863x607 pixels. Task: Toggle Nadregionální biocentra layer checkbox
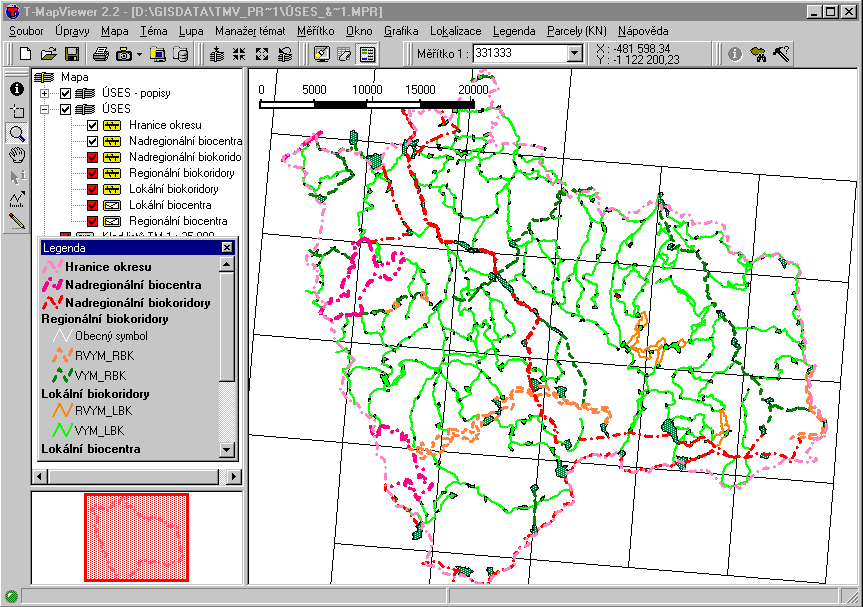point(92,141)
